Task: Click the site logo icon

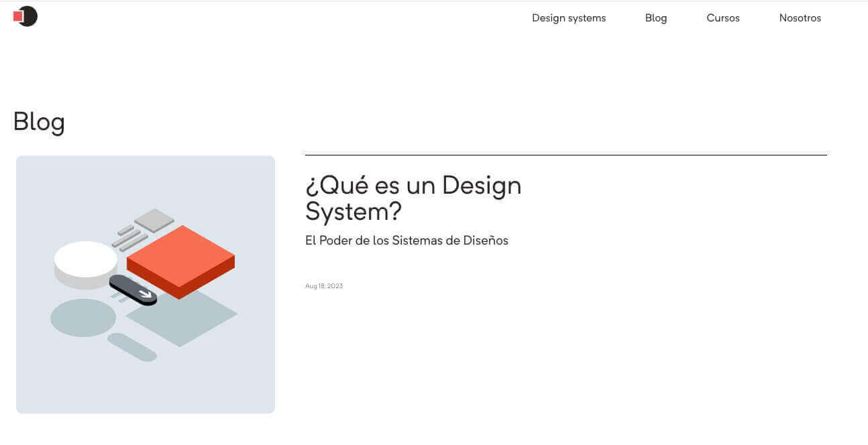Action: coord(25,16)
